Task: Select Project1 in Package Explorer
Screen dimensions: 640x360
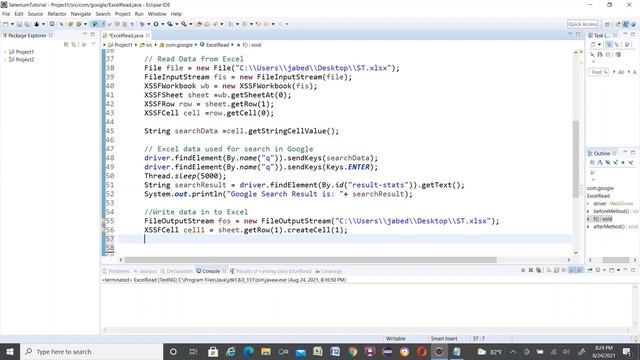Action: tap(24, 52)
